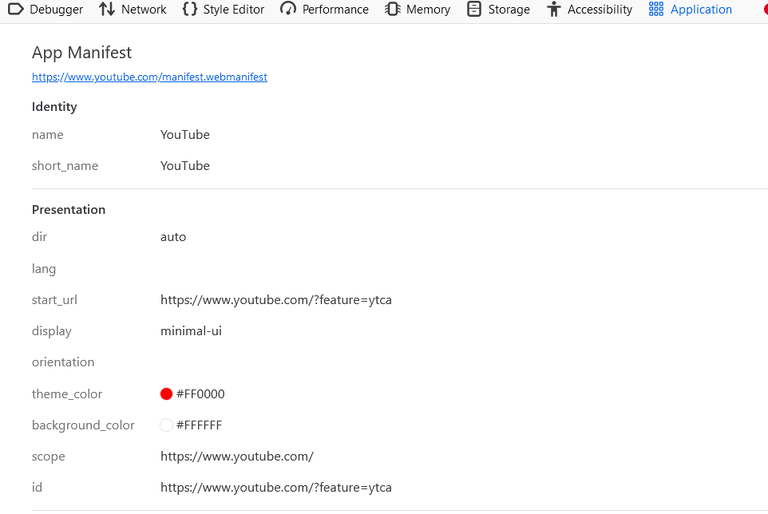The width and height of the screenshot is (768, 514).
Task: Click the short_name property label
Action: [65, 166]
